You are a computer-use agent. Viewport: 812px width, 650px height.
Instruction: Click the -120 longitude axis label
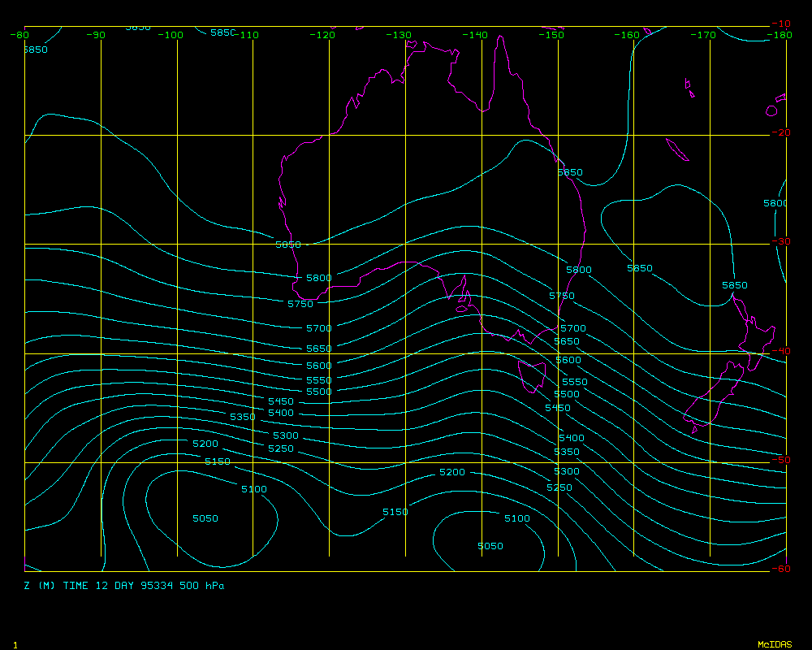(323, 35)
